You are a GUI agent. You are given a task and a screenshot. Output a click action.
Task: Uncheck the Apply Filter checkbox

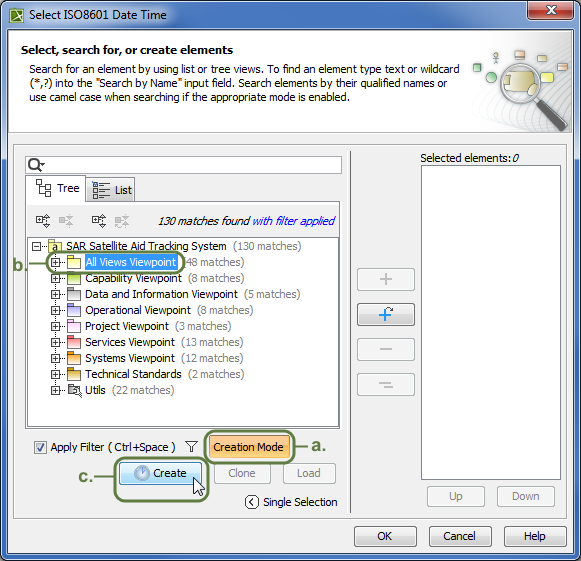pos(40,447)
